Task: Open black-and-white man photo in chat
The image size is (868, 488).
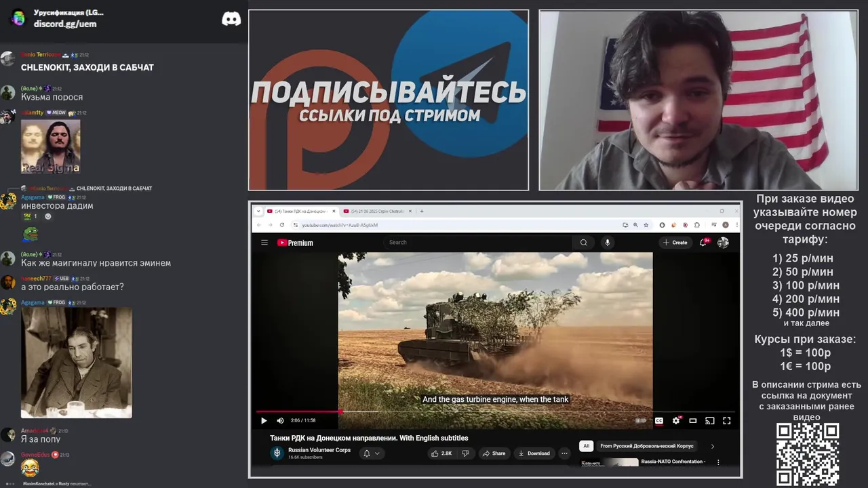Action: pos(77,363)
